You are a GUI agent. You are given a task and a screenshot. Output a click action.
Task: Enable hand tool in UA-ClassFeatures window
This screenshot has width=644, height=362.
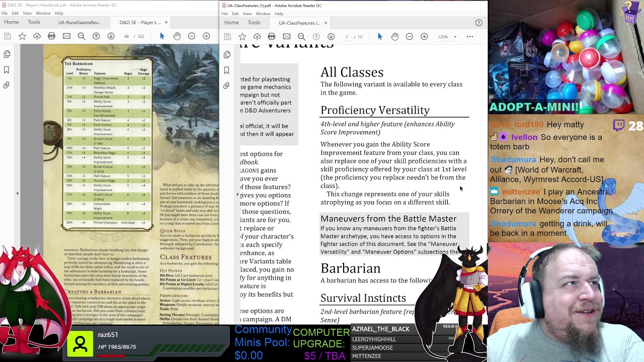[395, 36]
